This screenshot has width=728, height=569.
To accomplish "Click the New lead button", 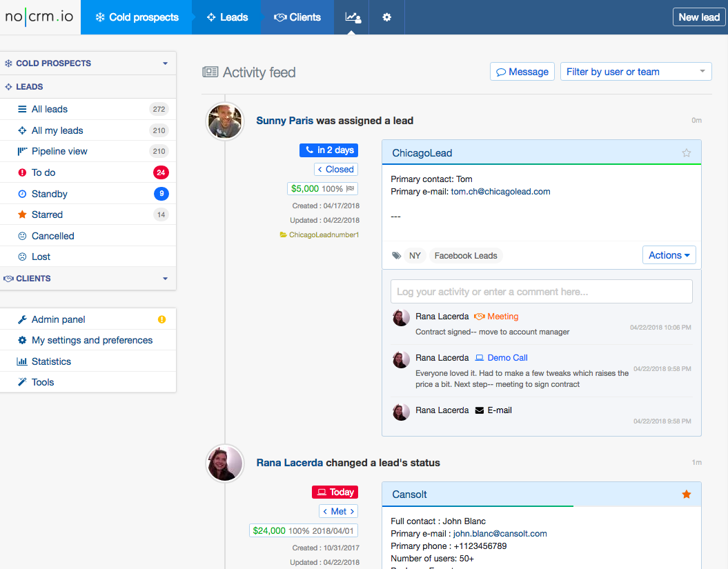I will [699, 17].
